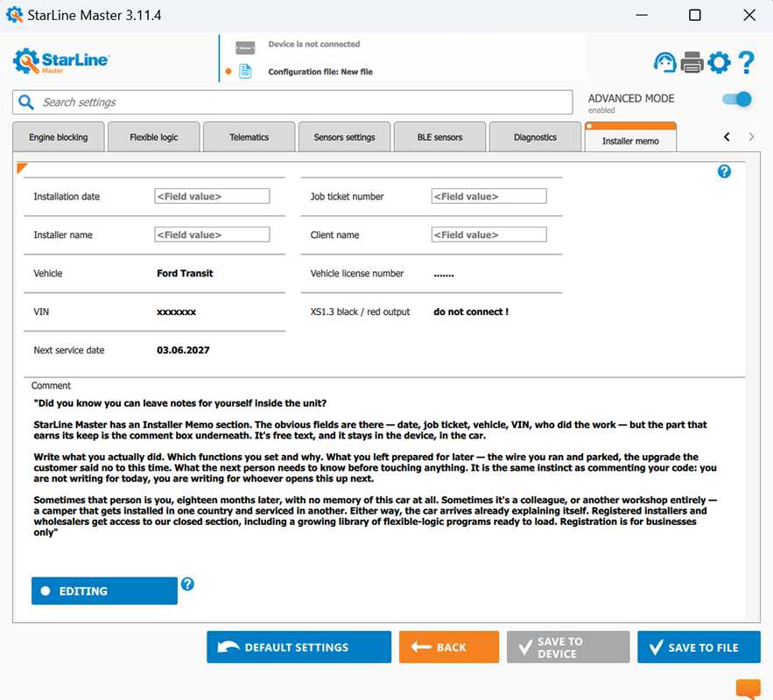773x700 pixels.
Task: Click the configuration file document icon
Action: tap(245, 72)
